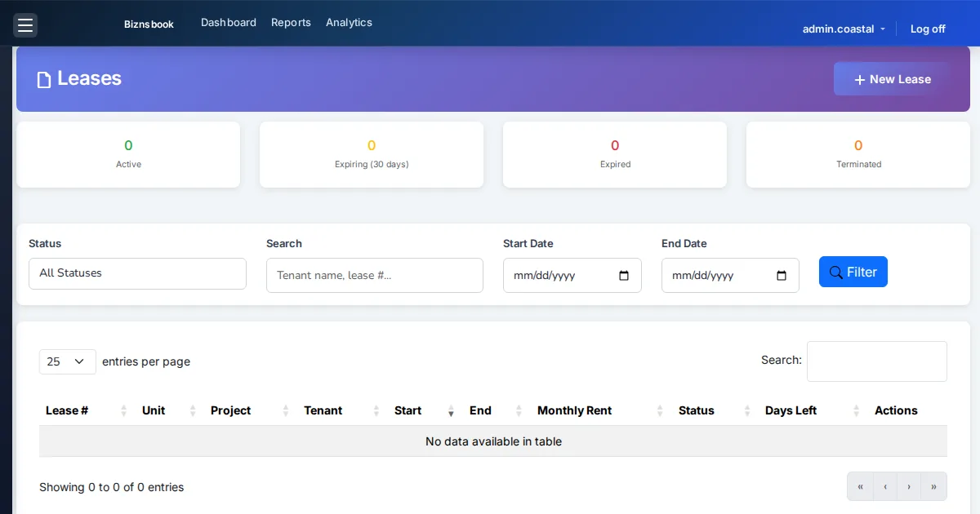The height and width of the screenshot is (514, 980).
Task: Open the Analytics nav item
Action: click(349, 23)
